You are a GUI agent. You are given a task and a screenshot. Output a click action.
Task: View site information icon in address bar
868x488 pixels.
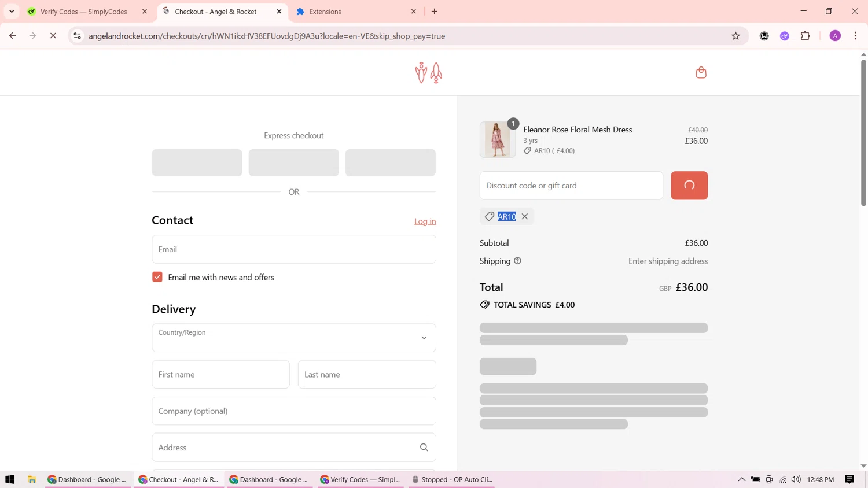(x=77, y=36)
